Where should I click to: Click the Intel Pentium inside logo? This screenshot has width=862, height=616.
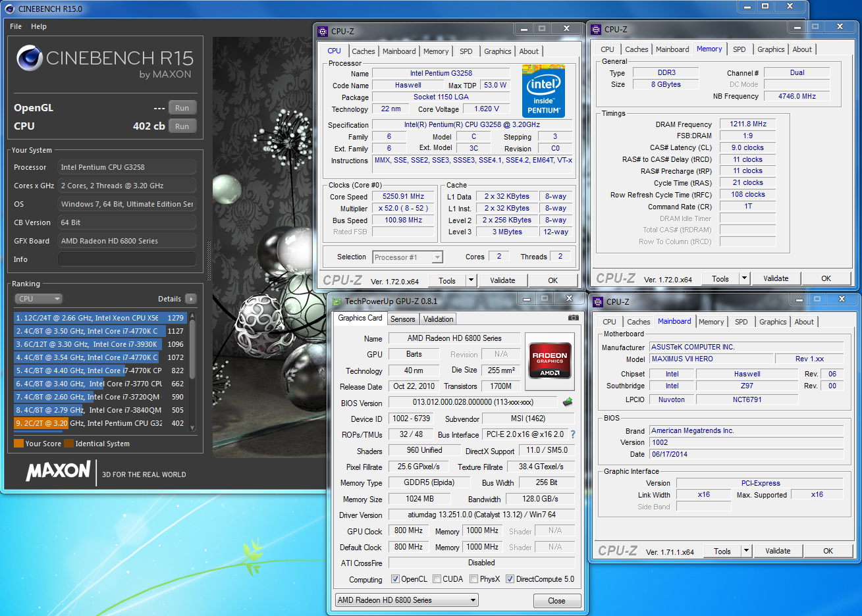click(x=543, y=91)
